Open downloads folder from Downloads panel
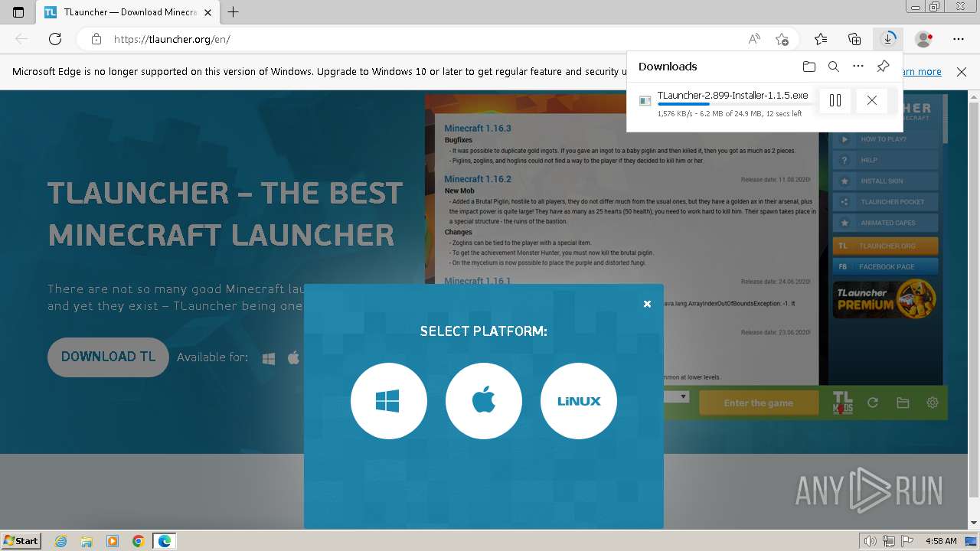980x551 pixels. 809,67
